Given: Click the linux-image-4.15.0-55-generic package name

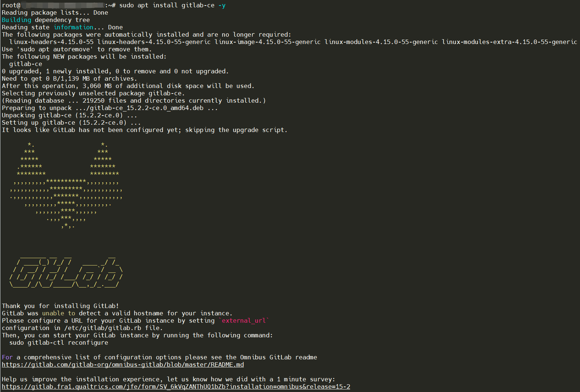Looking at the screenshot, I should click(268, 42).
